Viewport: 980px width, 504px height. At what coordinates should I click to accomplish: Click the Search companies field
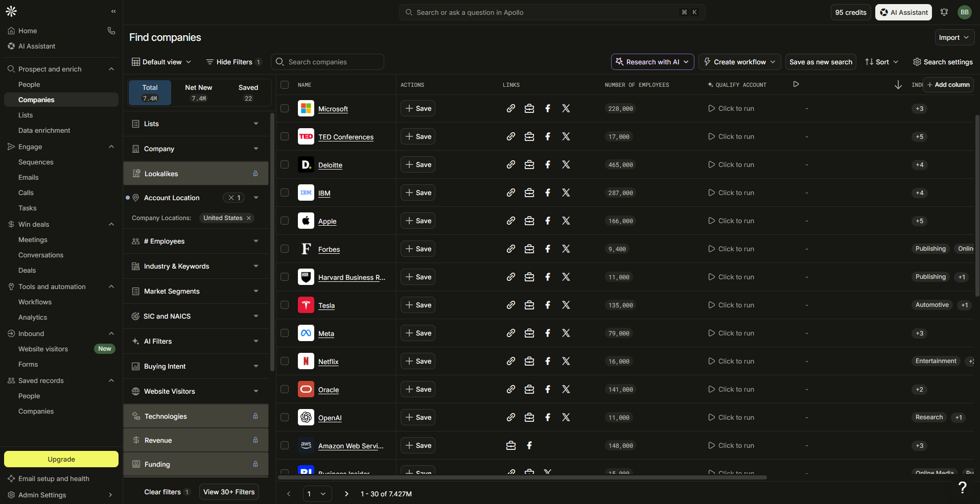(x=328, y=62)
